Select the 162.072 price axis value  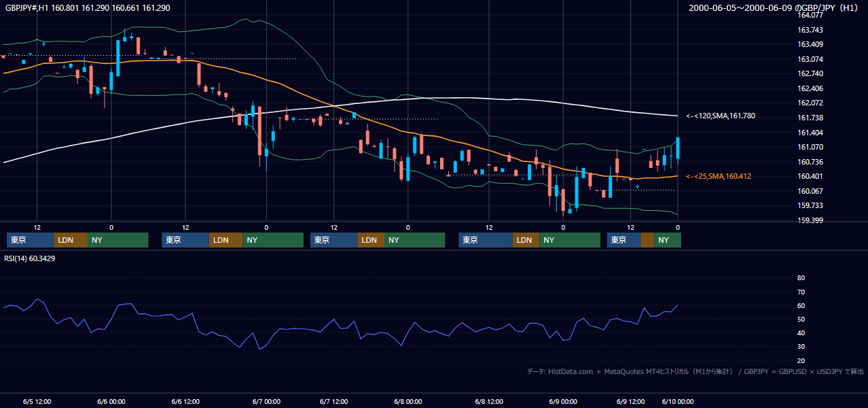pos(810,103)
